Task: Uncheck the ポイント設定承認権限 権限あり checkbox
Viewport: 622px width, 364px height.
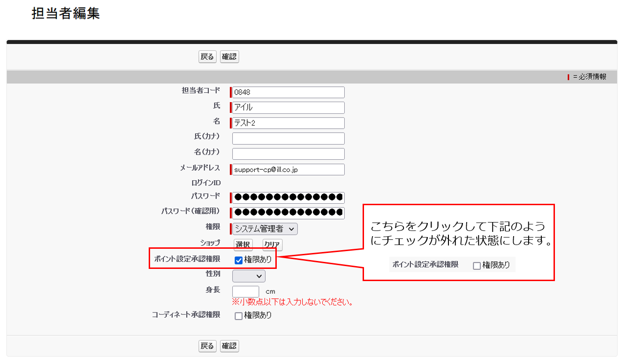Action: (238, 260)
